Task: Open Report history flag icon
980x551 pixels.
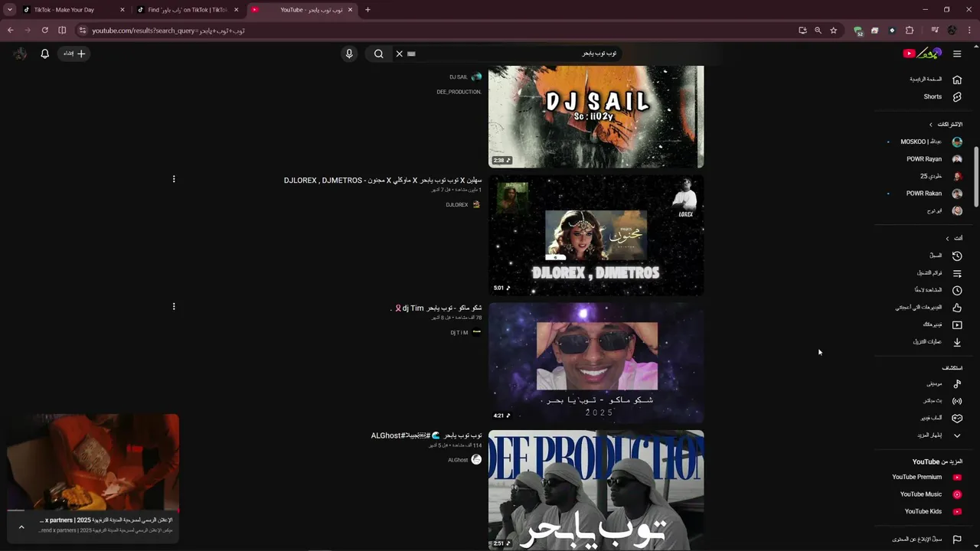Action: tap(957, 540)
